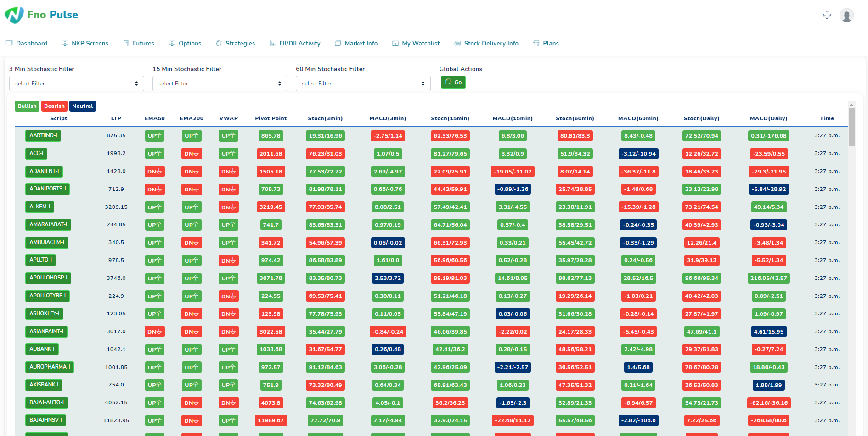Image resolution: width=868 pixels, height=436 pixels.
Task: Click the VWAP UP badge for BAJAJFINSV-I
Action: coord(228,420)
